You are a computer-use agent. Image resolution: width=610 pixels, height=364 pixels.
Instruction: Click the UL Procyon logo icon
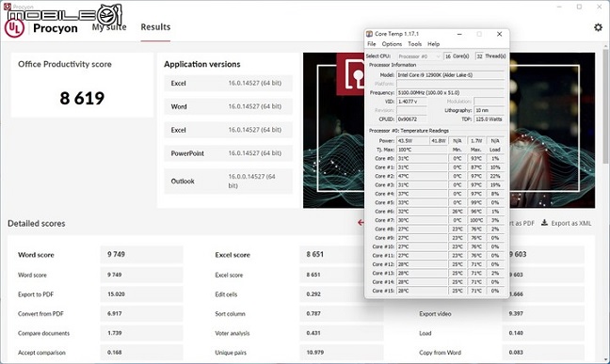pos(14,28)
